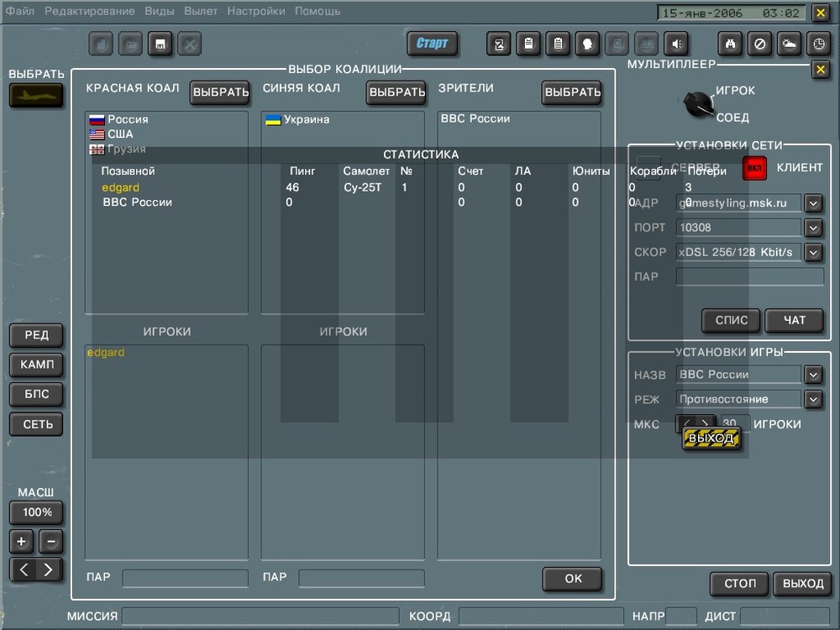Toggle the red ВКЛ client switch
Image resolution: width=840 pixels, height=630 pixels.
[754, 168]
